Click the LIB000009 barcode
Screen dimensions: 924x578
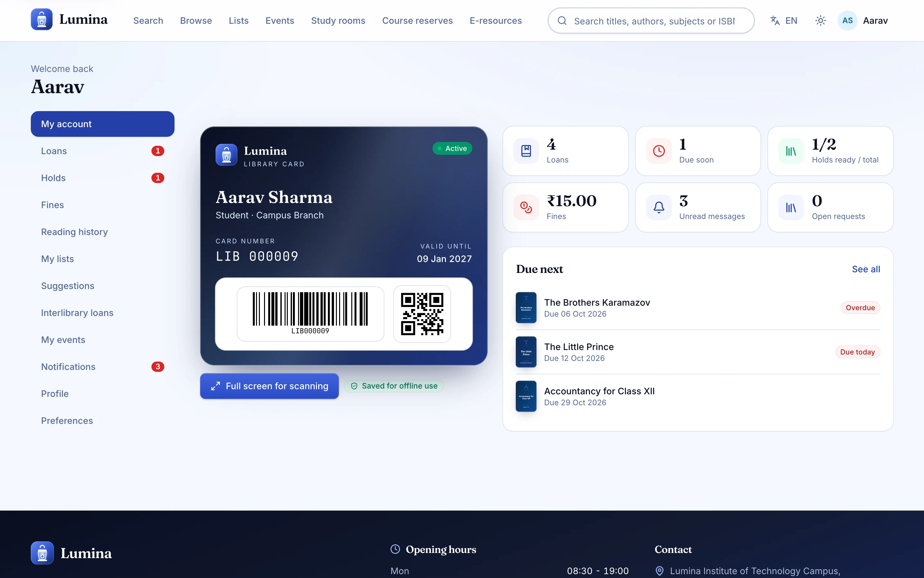(310, 313)
